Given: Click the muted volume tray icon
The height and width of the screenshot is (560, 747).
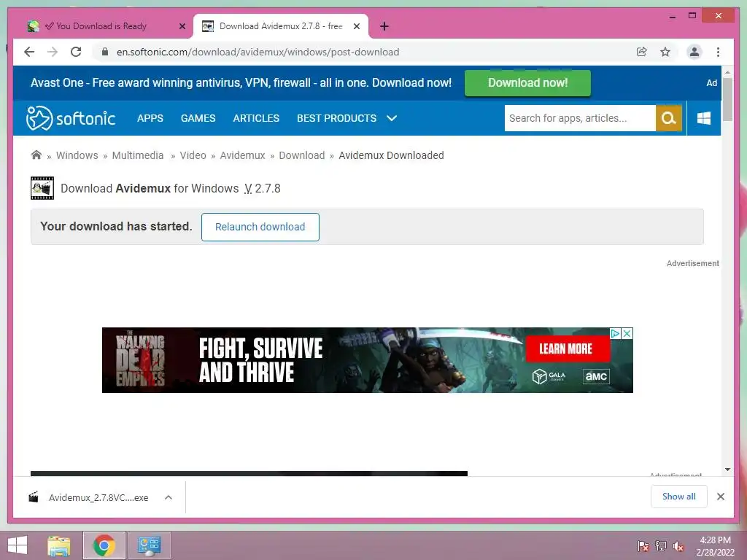Looking at the screenshot, I should click(678, 546).
